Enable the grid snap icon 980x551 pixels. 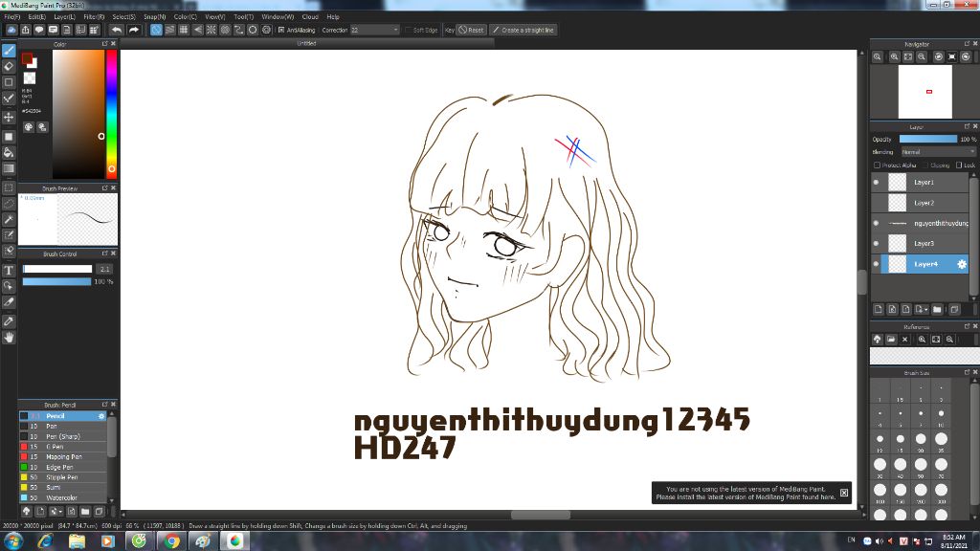184,30
